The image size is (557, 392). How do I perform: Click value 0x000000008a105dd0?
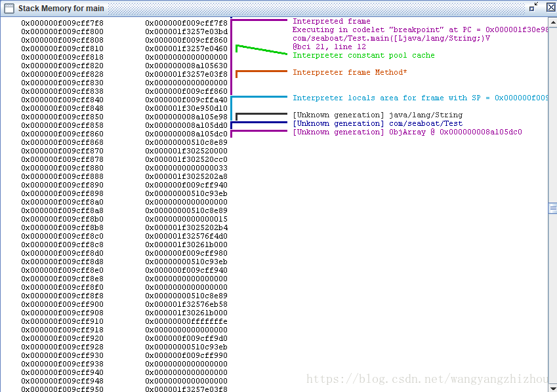(x=186, y=125)
